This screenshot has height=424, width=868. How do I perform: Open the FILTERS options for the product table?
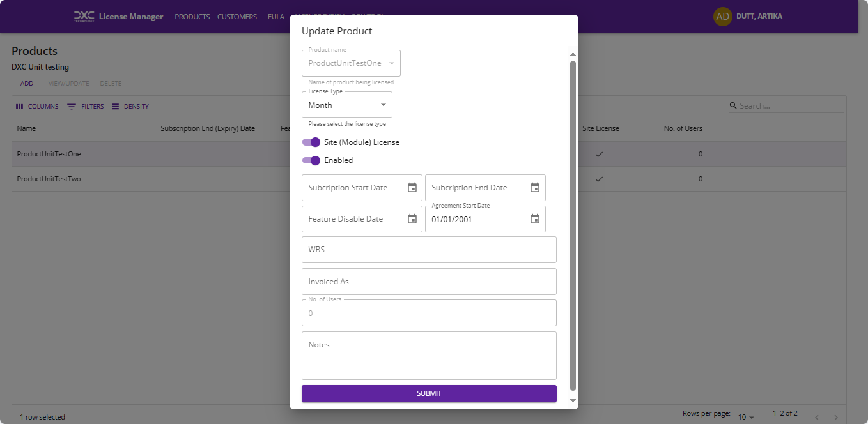coord(72,106)
